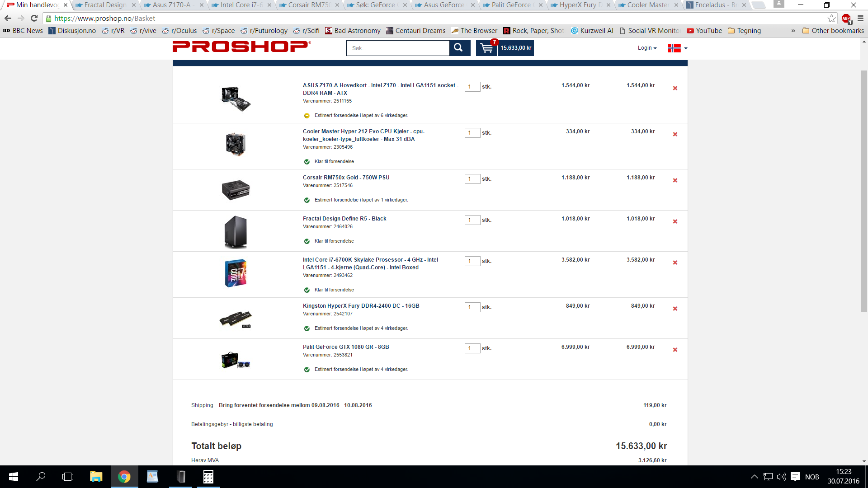The image size is (868, 488).
Task: Edit quantity for ASUS Z170-A
Action: pyautogui.click(x=472, y=87)
